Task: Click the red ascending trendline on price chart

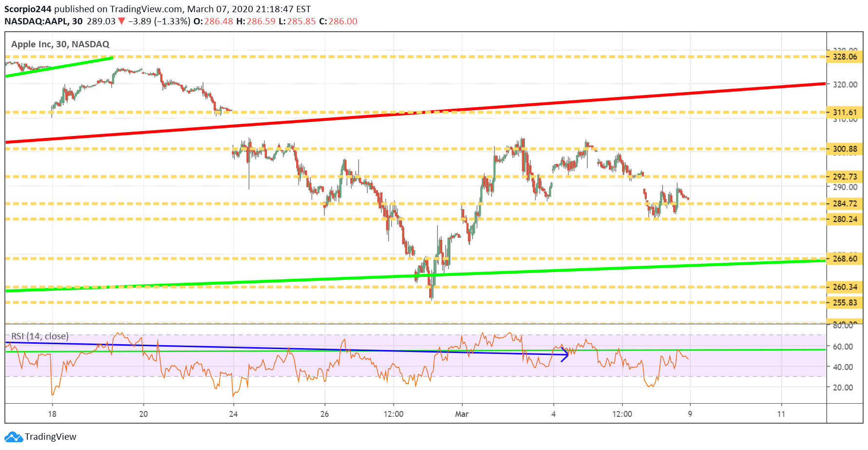Action: [x=415, y=113]
